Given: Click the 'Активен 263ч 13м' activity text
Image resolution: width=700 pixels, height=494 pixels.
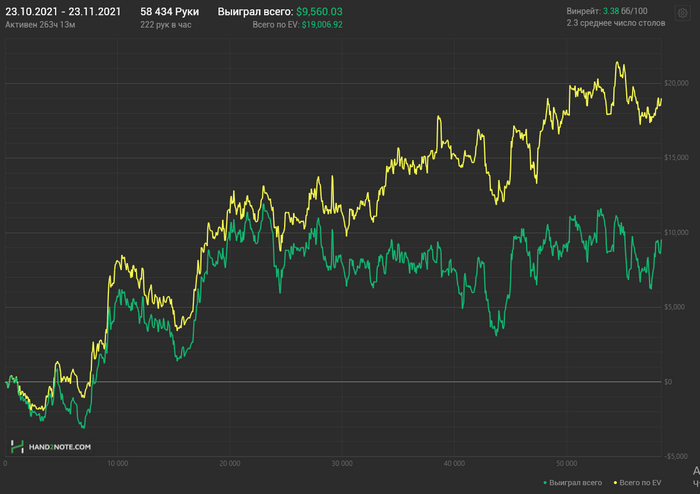Looking at the screenshot, I should click(x=40, y=25).
